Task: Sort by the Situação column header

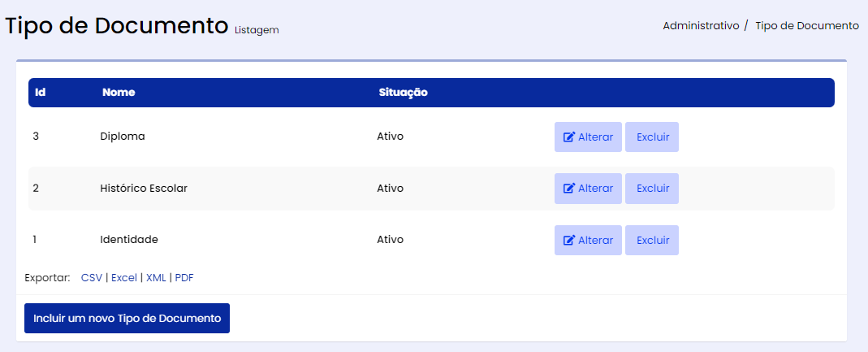Action: [x=403, y=93]
